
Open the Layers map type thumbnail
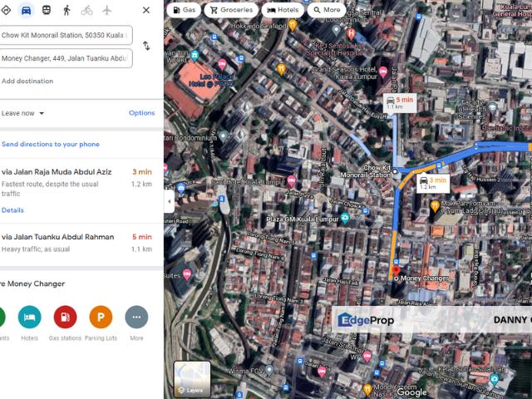(192, 379)
